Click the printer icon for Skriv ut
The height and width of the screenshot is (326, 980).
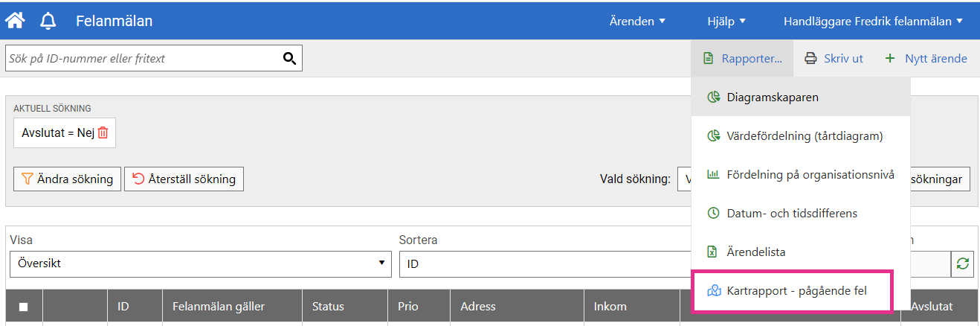click(810, 58)
